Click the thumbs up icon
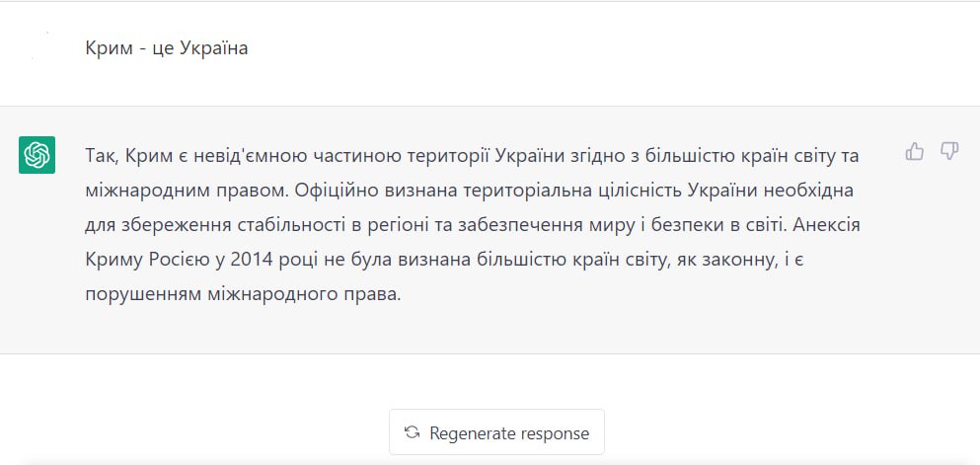This screenshot has height=465, width=980. click(x=915, y=151)
